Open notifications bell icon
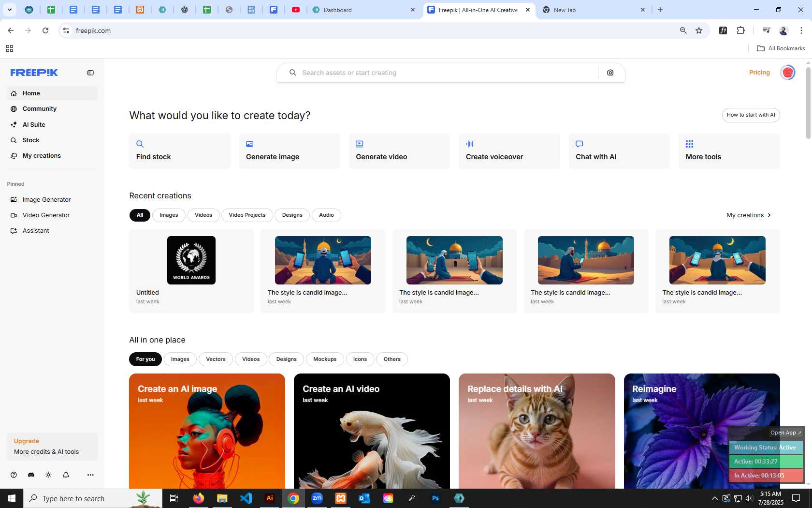 [x=66, y=475]
